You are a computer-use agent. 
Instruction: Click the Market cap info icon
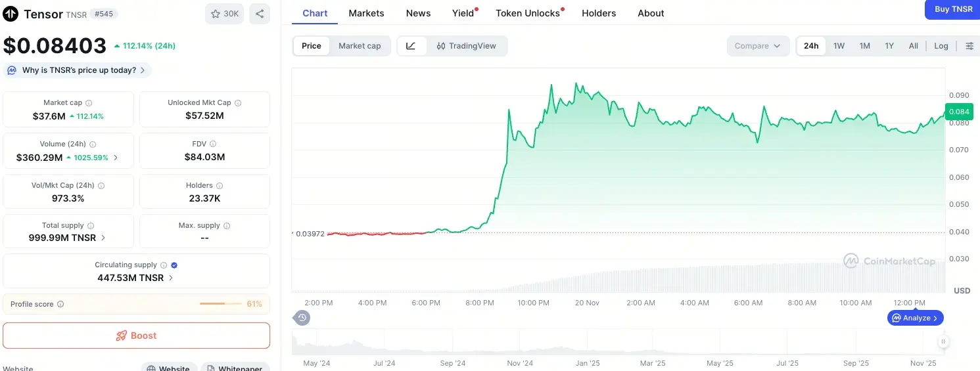(x=89, y=103)
